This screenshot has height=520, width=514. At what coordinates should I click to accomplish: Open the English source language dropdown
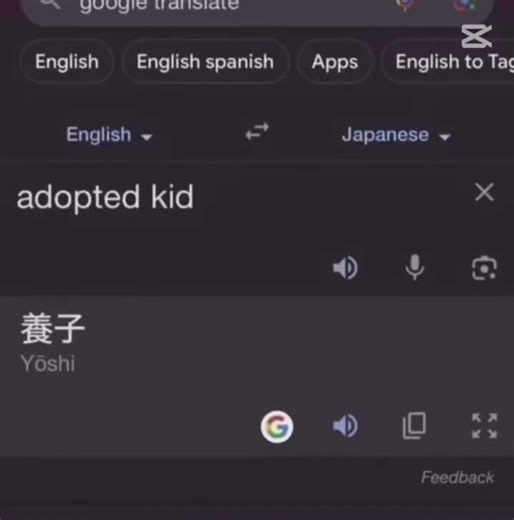[109, 135]
